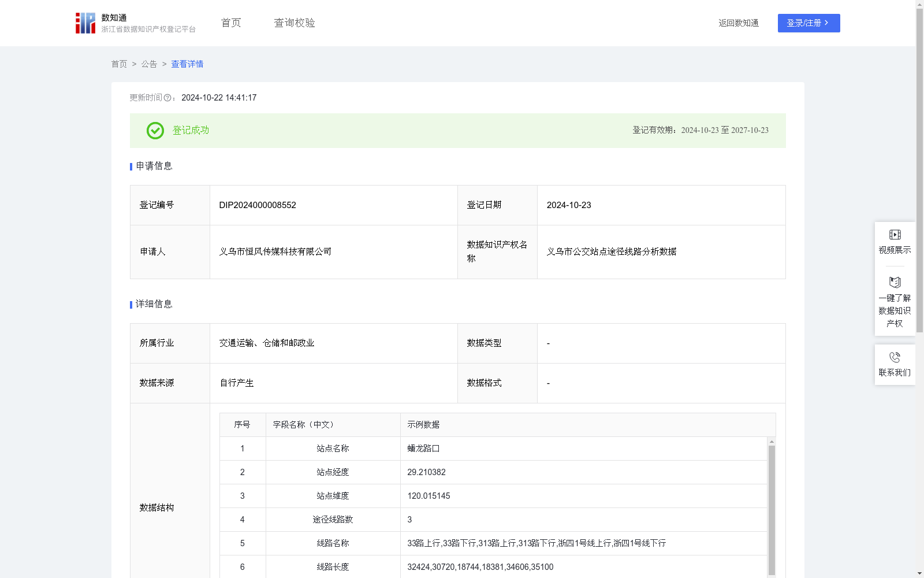The image size is (924, 578).
Task: Click the data table scroll-up arrow
Action: point(772,442)
